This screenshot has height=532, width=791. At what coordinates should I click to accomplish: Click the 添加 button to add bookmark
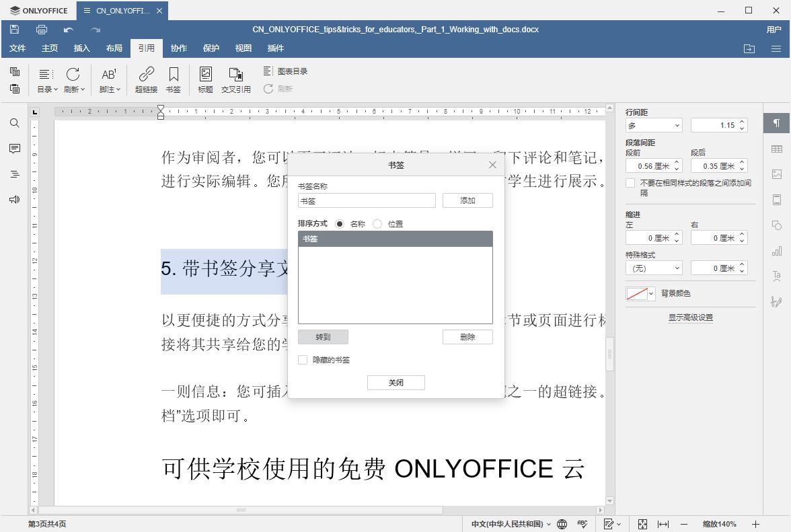[467, 200]
